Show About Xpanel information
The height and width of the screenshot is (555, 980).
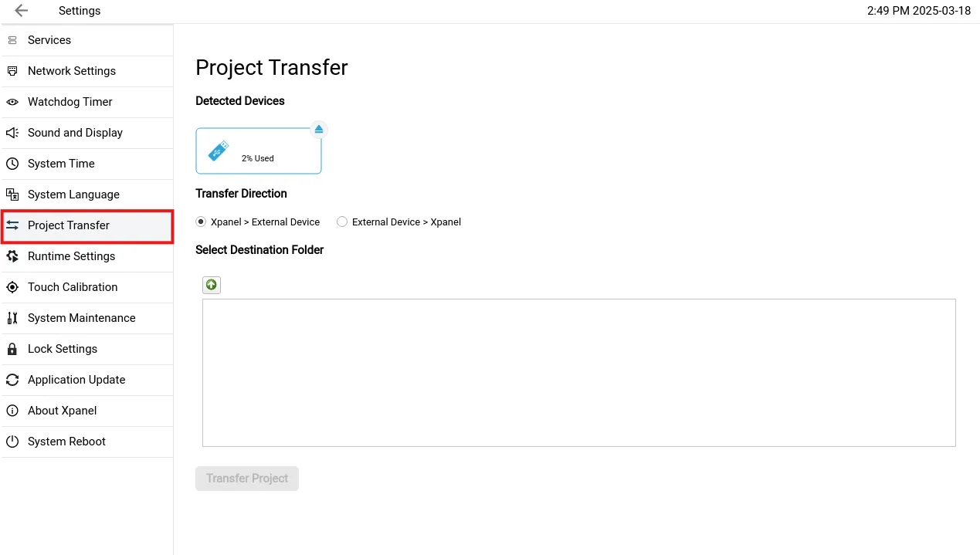point(62,411)
